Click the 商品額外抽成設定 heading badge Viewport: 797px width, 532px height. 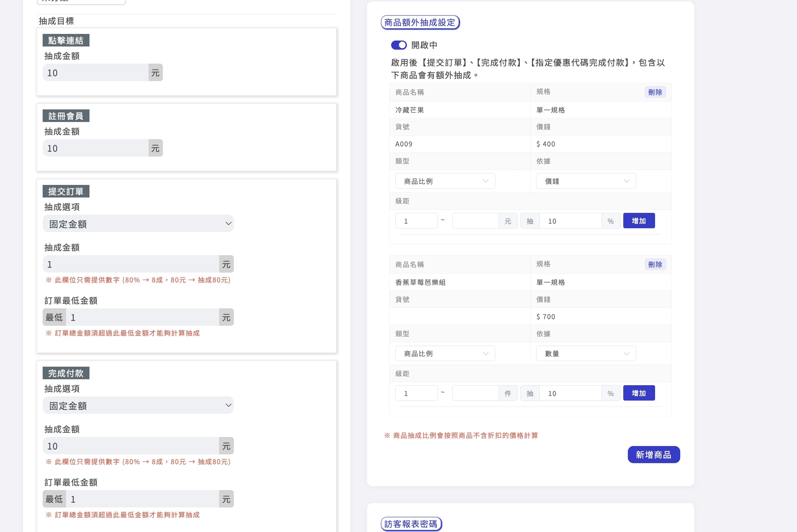[x=420, y=23]
